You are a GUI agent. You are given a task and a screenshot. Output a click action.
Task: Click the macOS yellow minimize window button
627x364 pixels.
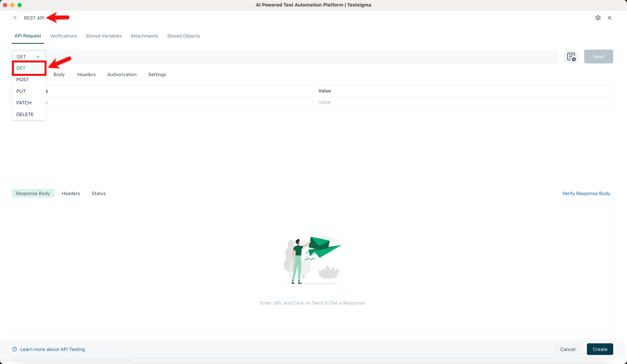tap(13, 5)
